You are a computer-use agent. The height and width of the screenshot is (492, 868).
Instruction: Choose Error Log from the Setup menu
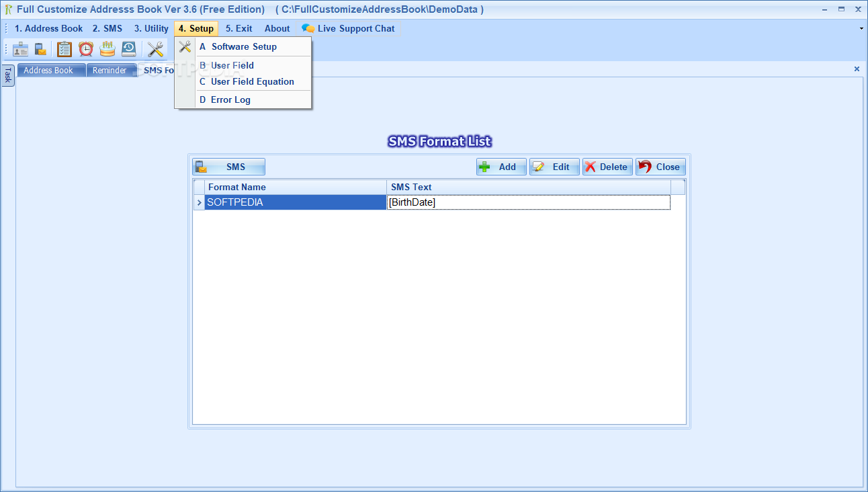[243, 99]
